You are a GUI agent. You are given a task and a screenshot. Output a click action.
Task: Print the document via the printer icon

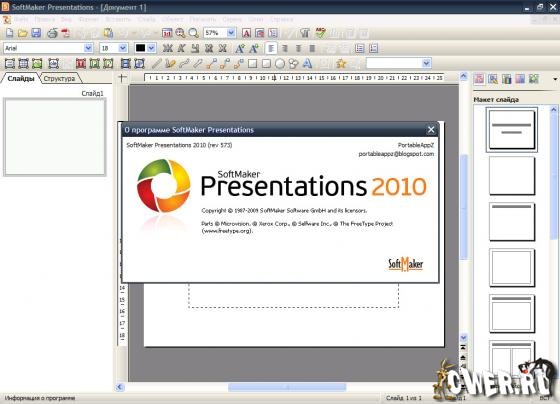(x=52, y=33)
